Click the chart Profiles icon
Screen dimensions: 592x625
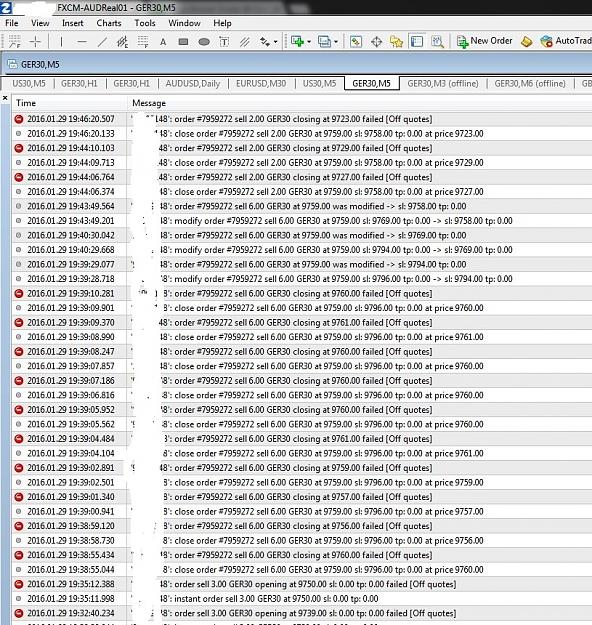click(x=324, y=41)
